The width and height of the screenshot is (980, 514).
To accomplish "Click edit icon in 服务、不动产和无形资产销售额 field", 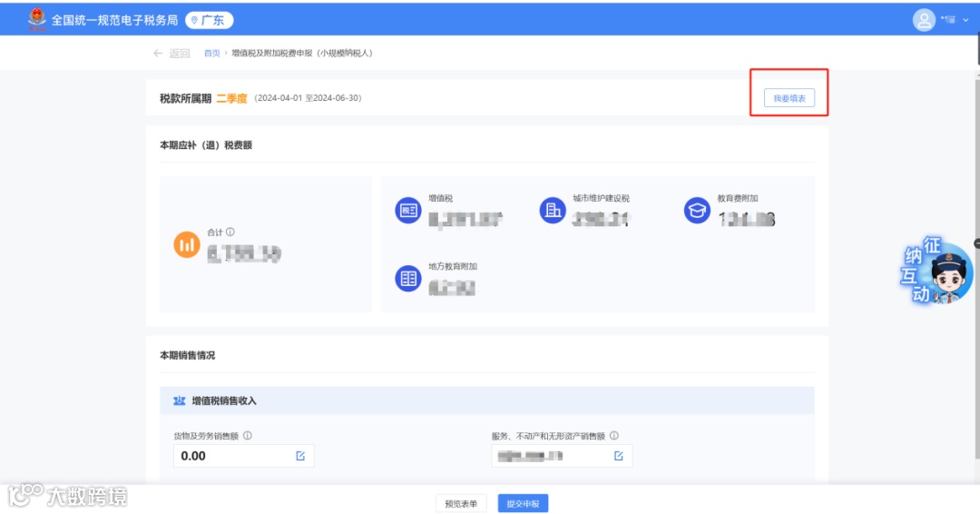I will coord(618,456).
